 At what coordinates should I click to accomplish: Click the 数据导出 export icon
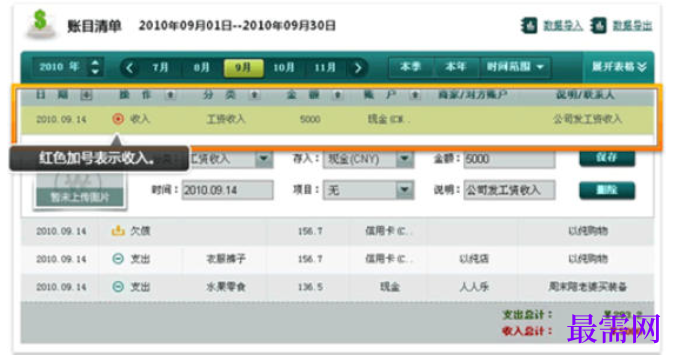pos(598,26)
